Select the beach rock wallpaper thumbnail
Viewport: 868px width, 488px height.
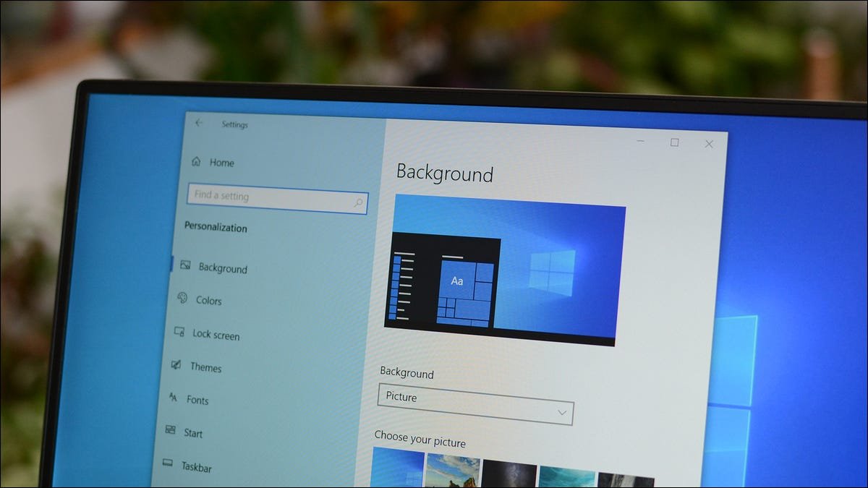(x=453, y=470)
